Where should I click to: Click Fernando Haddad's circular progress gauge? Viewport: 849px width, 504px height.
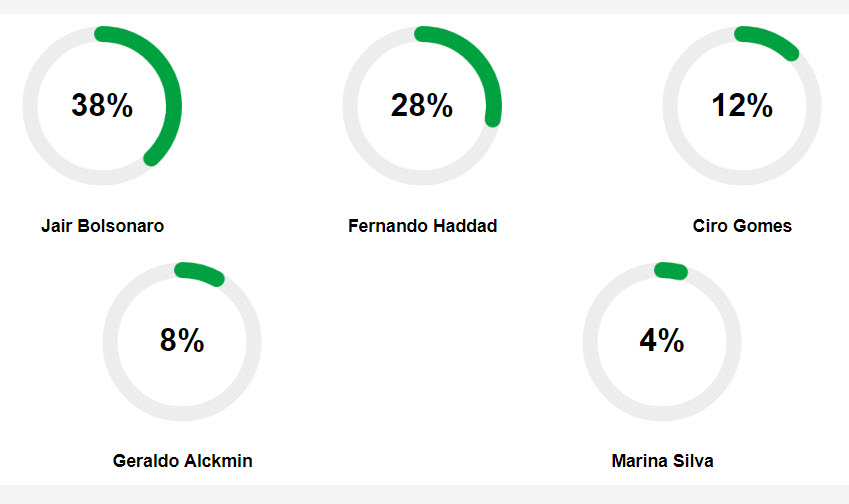422,106
